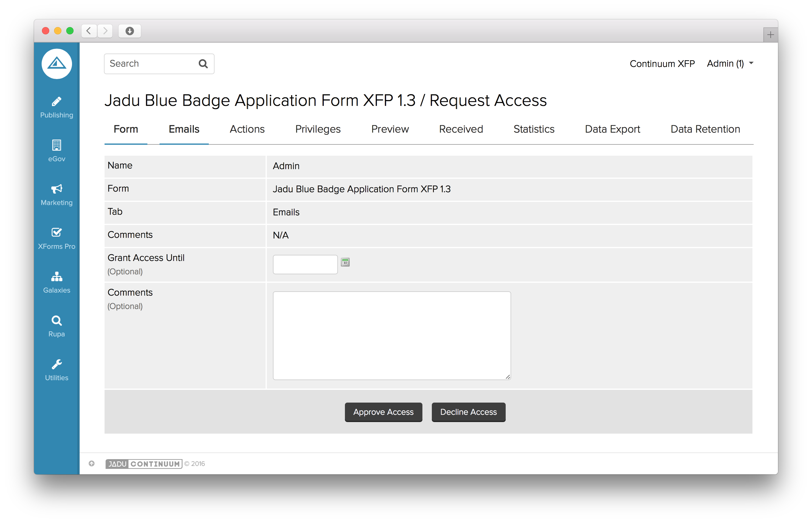Click the browser downloads arrow icon
812x523 pixels.
(x=130, y=31)
